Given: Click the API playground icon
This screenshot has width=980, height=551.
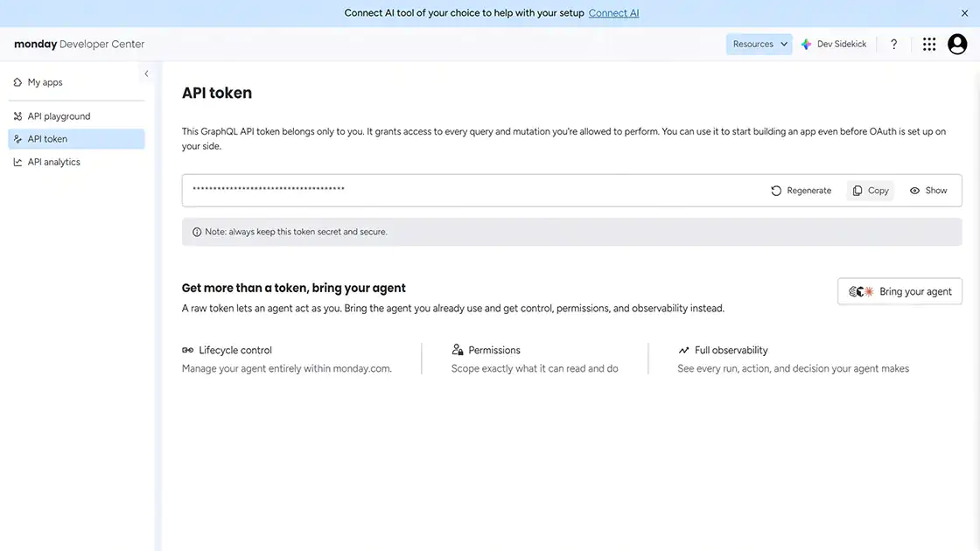Looking at the screenshot, I should tap(17, 116).
